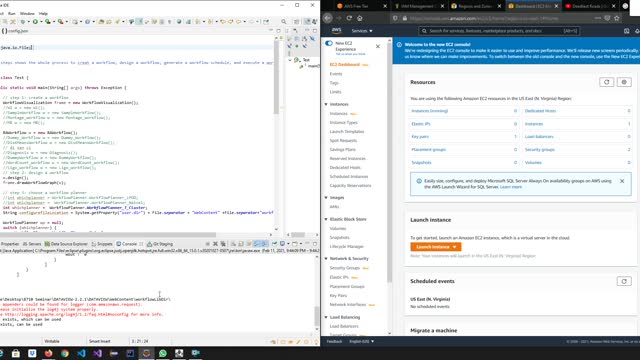640x360 pixels.
Task: Open Visual Studio Code from the taskbar
Action: (81, 353)
